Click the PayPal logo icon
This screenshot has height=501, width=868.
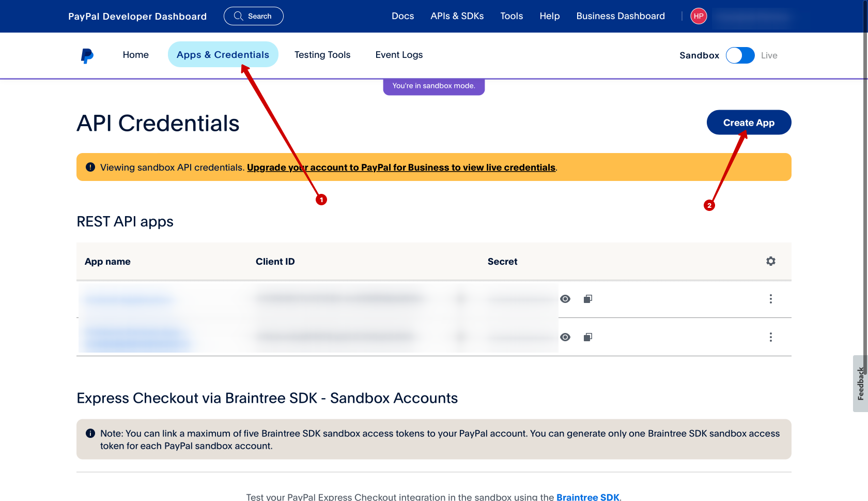coord(87,56)
